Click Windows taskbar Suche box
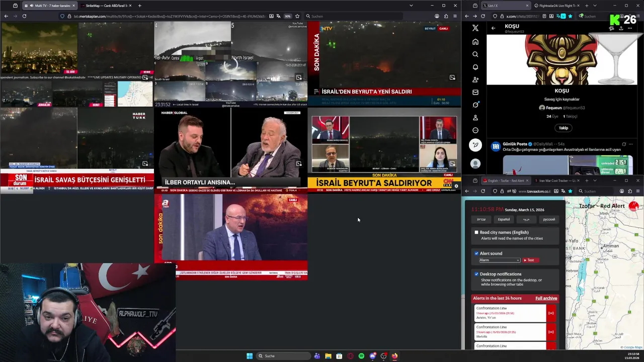The height and width of the screenshot is (362, 644). 284,356
